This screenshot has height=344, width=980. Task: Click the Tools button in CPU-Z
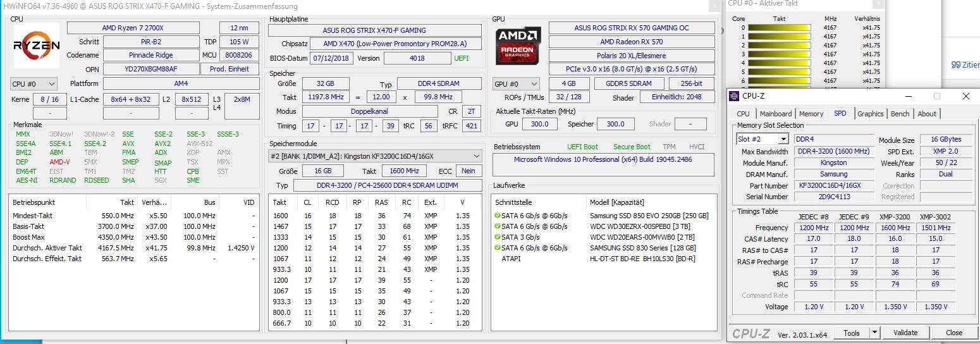tap(851, 333)
